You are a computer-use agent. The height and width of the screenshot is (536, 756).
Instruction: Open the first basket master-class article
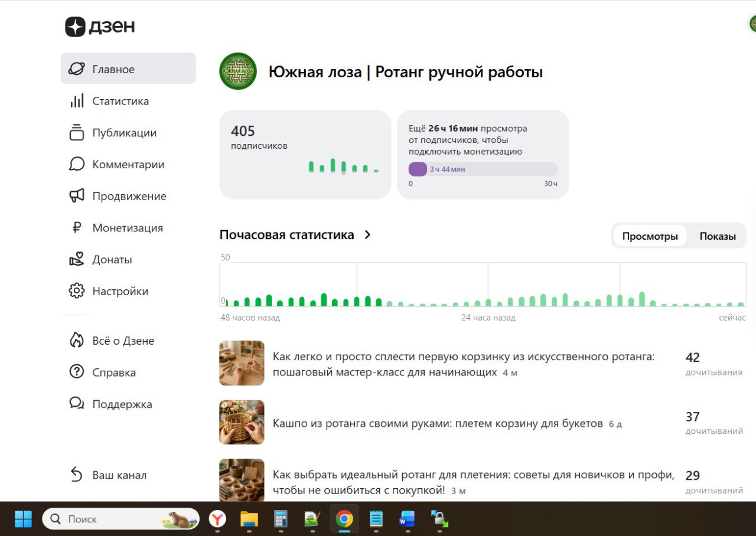[463, 364]
